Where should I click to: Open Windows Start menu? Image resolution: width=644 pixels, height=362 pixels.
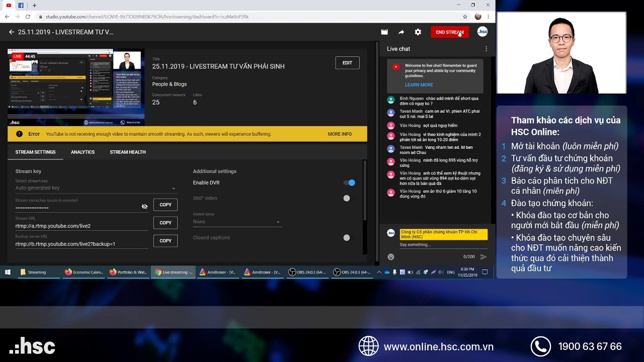[x=8, y=272]
